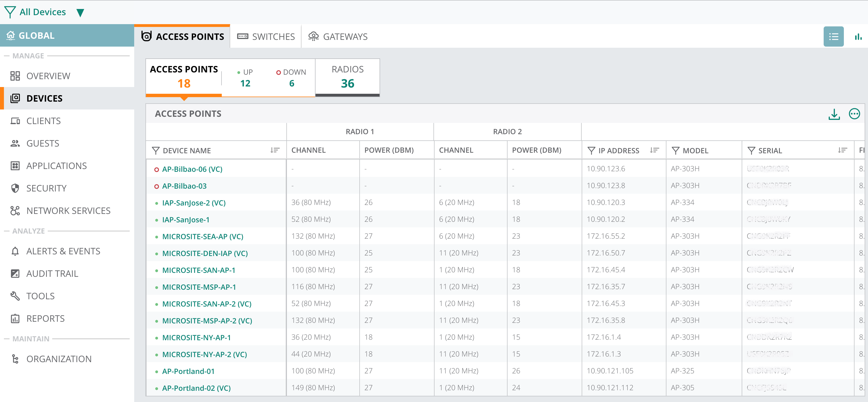The width and height of the screenshot is (868, 402).
Task: Open IAP-SanJose-2 (VC) device link
Action: coord(194,203)
